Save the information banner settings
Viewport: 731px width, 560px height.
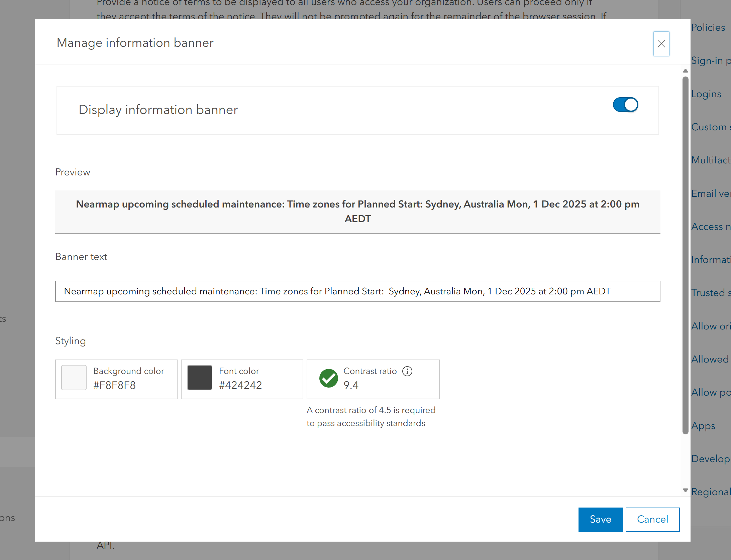pyautogui.click(x=601, y=519)
